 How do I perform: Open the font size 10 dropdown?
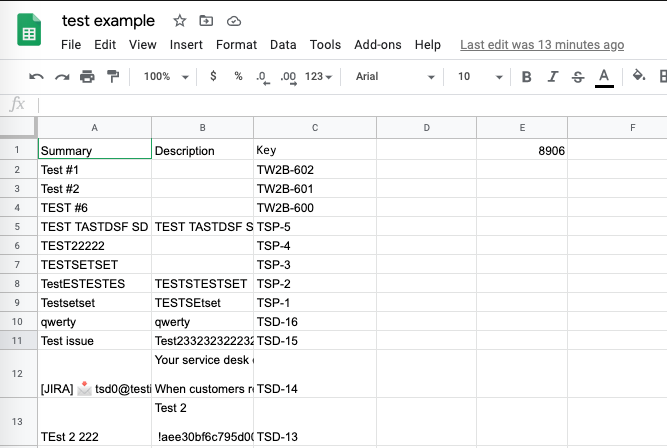pyautogui.click(x=480, y=77)
